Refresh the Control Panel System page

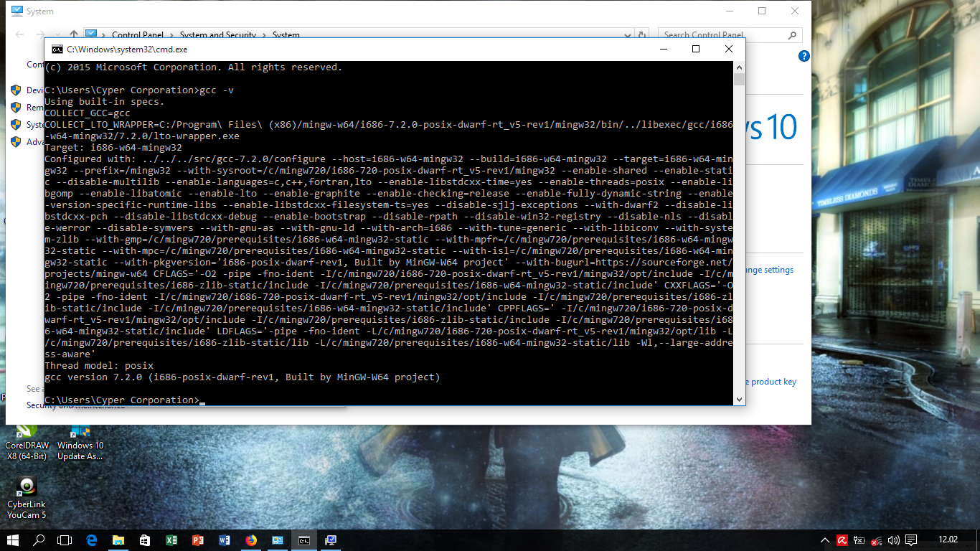[642, 34]
